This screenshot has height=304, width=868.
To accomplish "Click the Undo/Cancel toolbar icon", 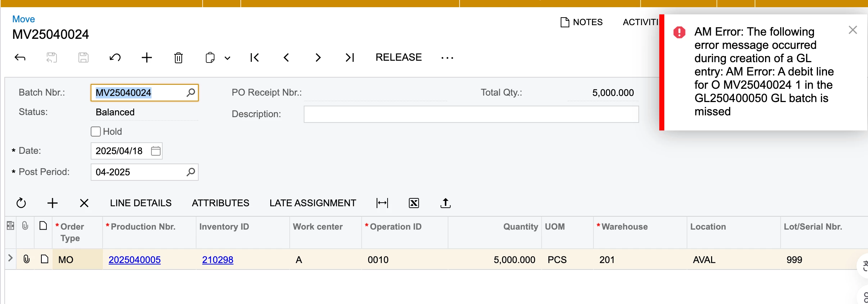I will click(115, 57).
